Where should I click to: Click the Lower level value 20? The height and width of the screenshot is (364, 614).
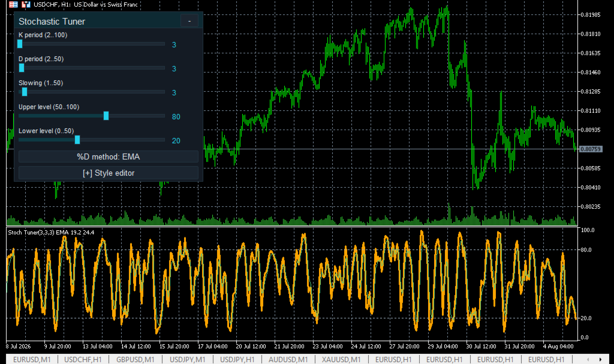pos(176,141)
